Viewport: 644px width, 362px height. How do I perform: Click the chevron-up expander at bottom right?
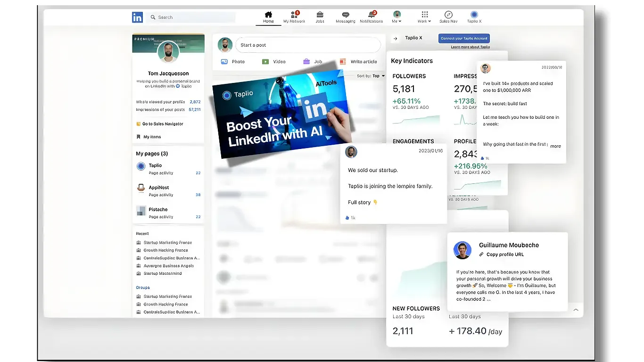point(576,310)
